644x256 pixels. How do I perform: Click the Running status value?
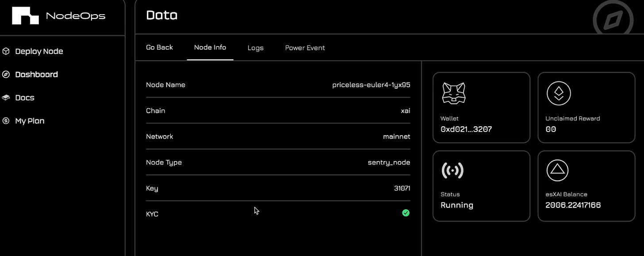[457, 206]
